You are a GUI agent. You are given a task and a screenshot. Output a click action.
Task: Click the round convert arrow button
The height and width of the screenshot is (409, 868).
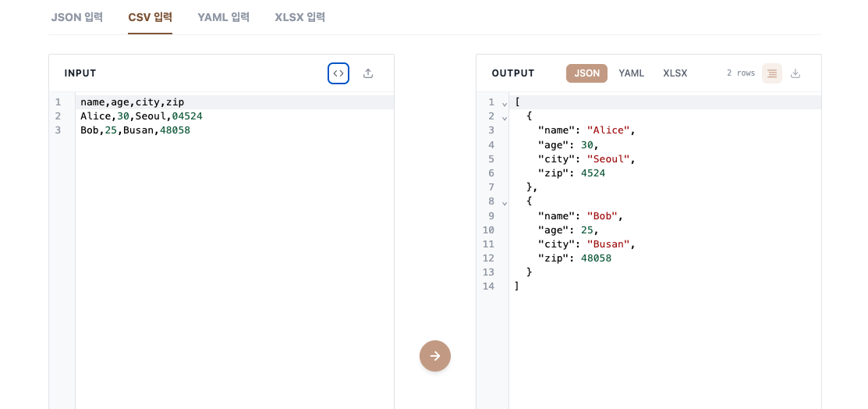[435, 356]
